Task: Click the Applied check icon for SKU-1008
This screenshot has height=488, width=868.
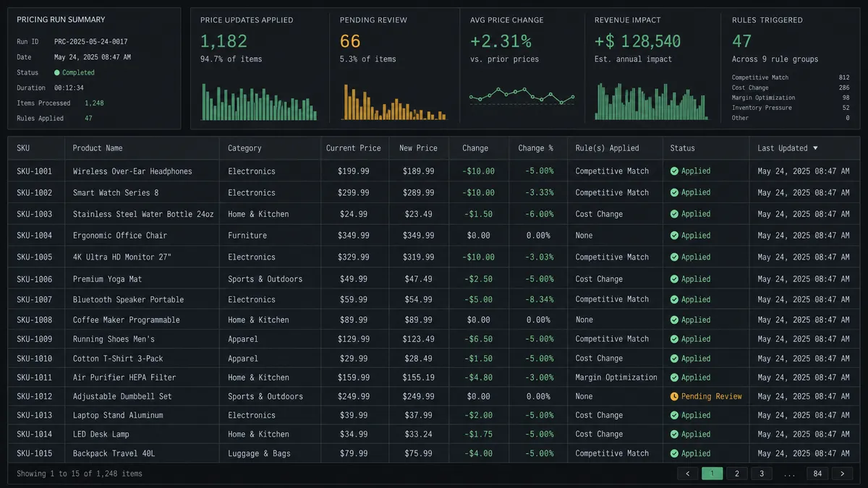Action: tap(674, 320)
